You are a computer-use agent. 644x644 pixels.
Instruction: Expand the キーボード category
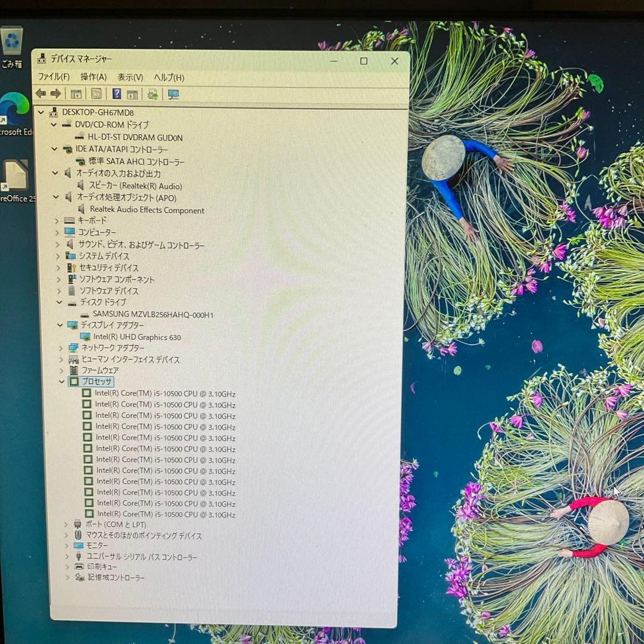pos(57,220)
